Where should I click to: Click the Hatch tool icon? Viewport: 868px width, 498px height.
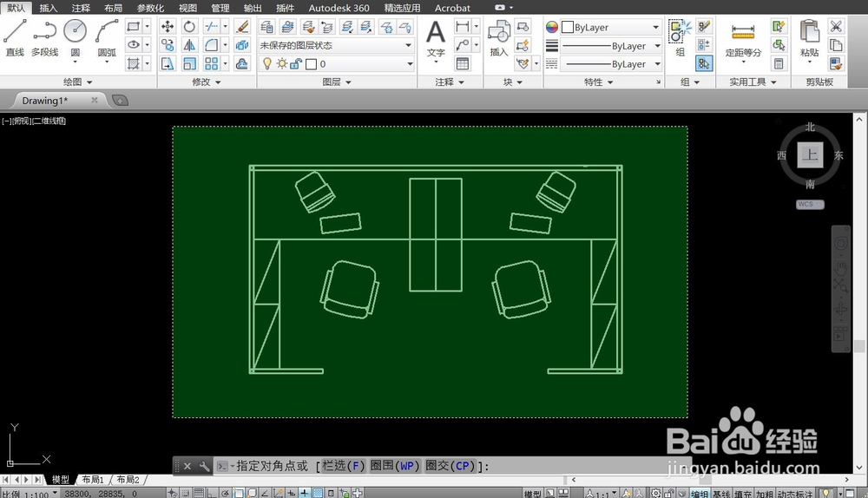tap(133, 63)
